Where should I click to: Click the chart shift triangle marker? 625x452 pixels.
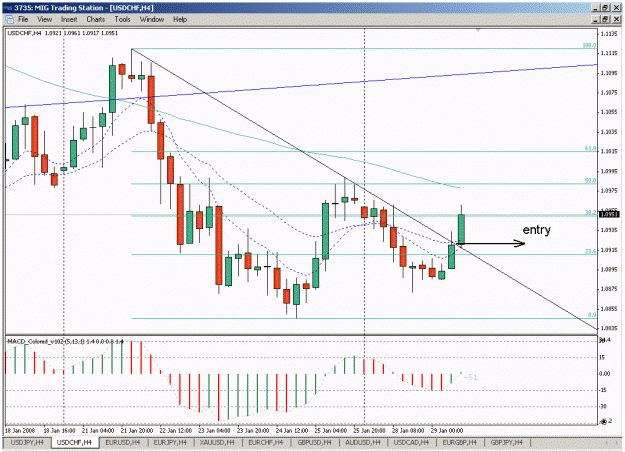click(478, 30)
